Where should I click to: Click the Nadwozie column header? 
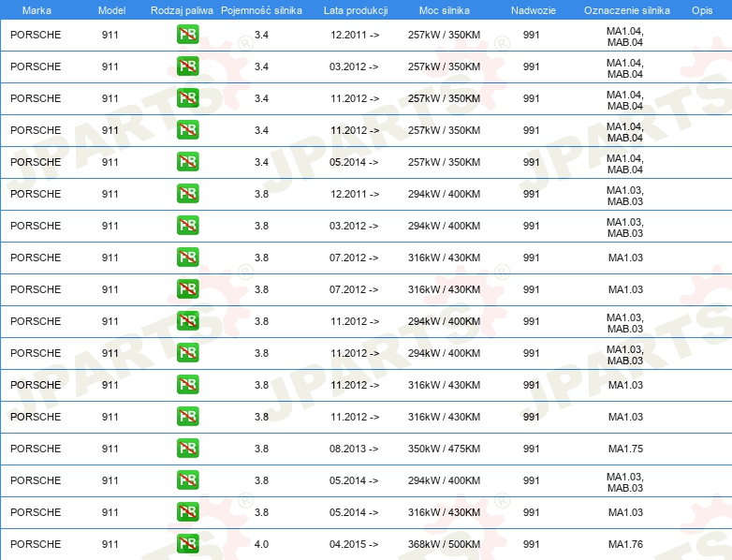[x=534, y=10]
